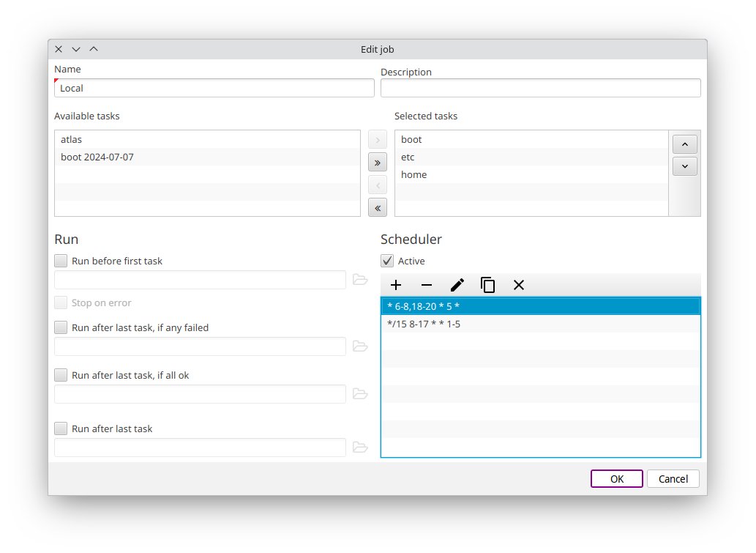756x553 pixels.
Task: Open file browser for Run after last task
Action: coord(360,448)
